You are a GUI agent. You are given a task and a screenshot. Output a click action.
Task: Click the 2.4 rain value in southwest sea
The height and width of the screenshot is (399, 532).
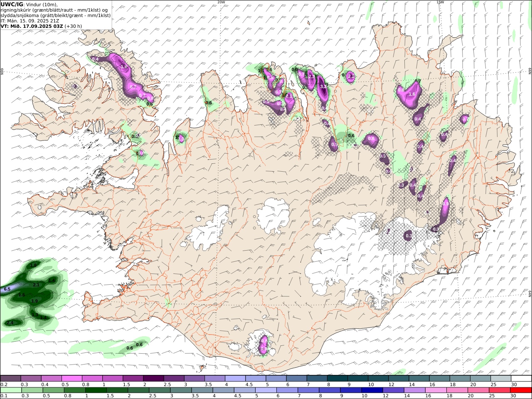tap(10, 323)
